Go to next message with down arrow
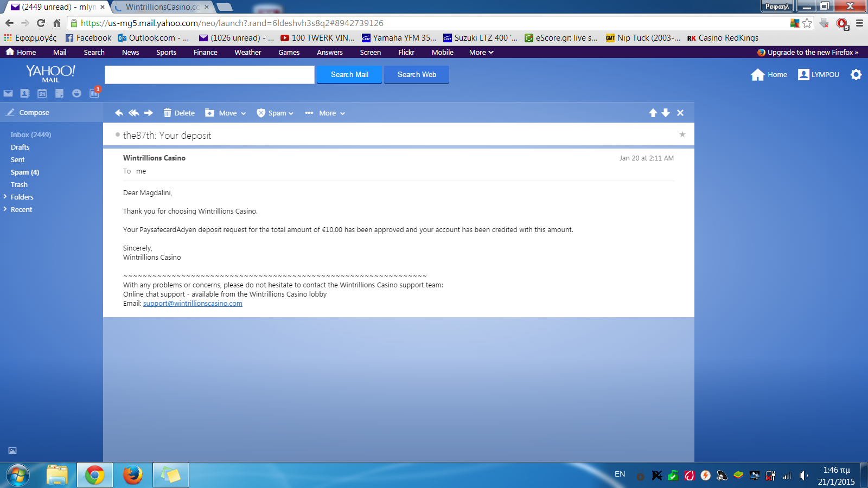 [666, 113]
